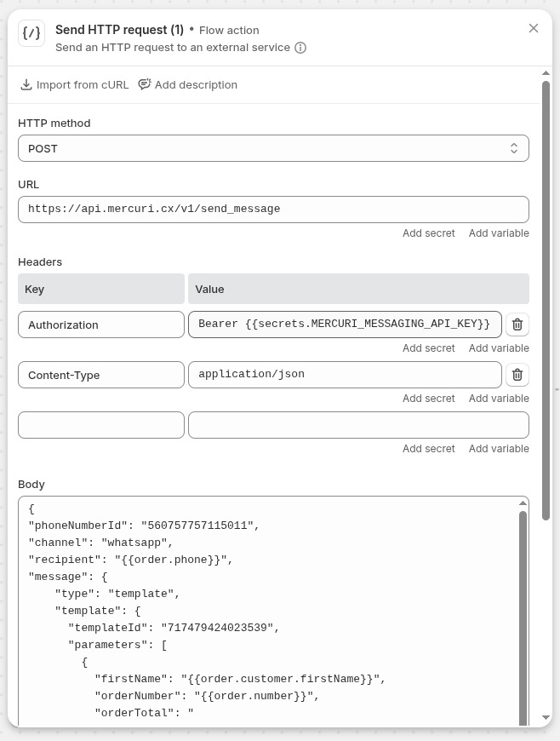Add variable to the Content-Type header

[x=499, y=399]
